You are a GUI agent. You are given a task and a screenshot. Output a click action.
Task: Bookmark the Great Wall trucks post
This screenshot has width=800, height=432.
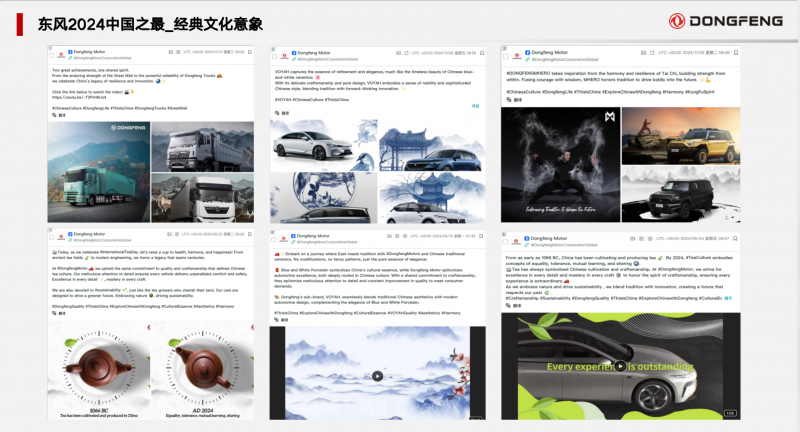pyautogui.click(x=250, y=52)
